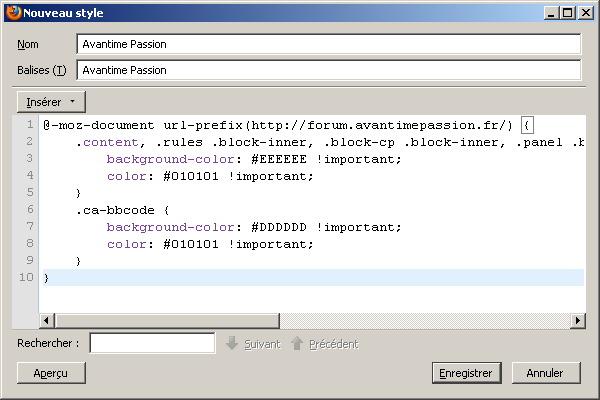Image resolution: width=600 pixels, height=400 pixels.
Task: Focus the Nom text field
Action: tap(329, 44)
